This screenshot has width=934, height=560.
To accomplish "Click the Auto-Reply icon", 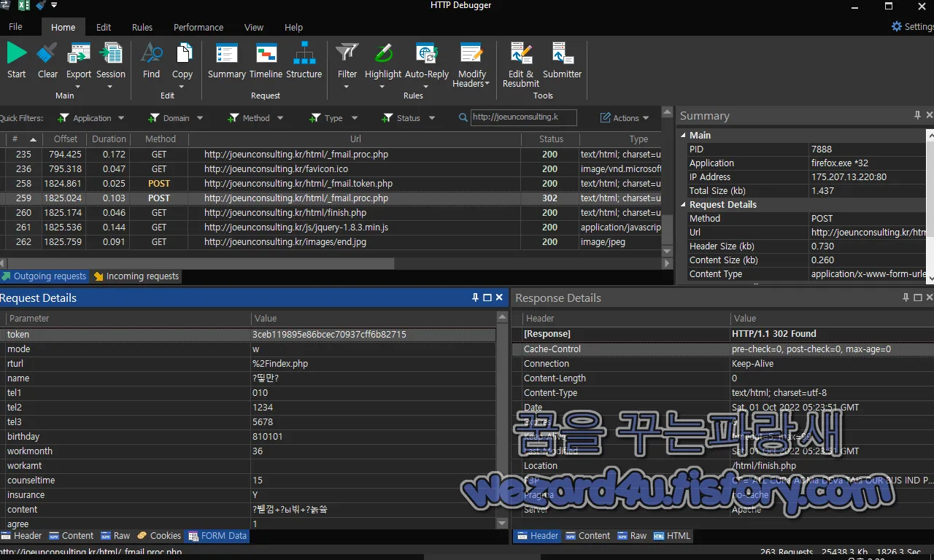I will 427,53.
